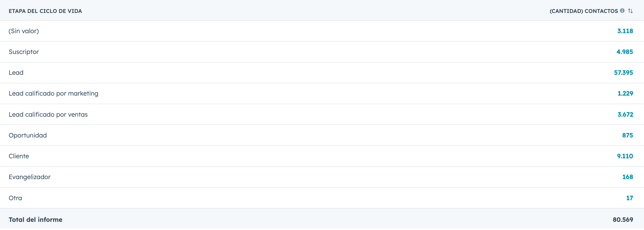Image resolution: width=644 pixels, height=230 pixels.
Task: Click the Total del informe row
Action: coord(35,220)
